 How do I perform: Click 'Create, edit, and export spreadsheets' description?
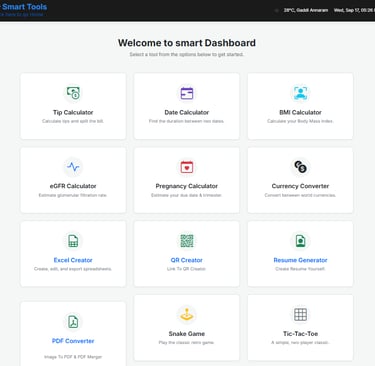tap(73, 269)
